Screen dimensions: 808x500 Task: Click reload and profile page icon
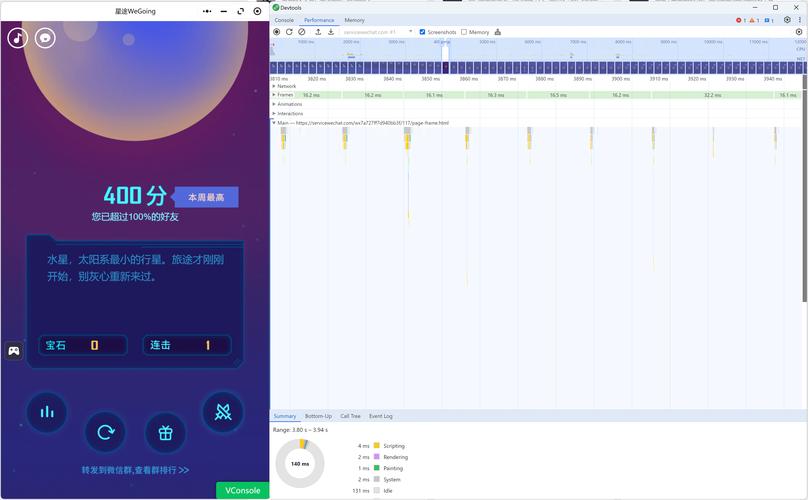(x=289, y=32)
